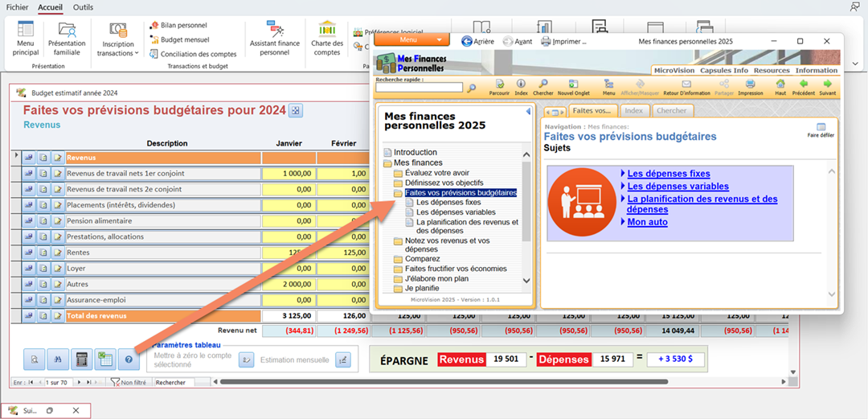Expand the Inscription transactions dropdown
The height and width of the screenshot is (419, 868).
(x=118, y=48)
